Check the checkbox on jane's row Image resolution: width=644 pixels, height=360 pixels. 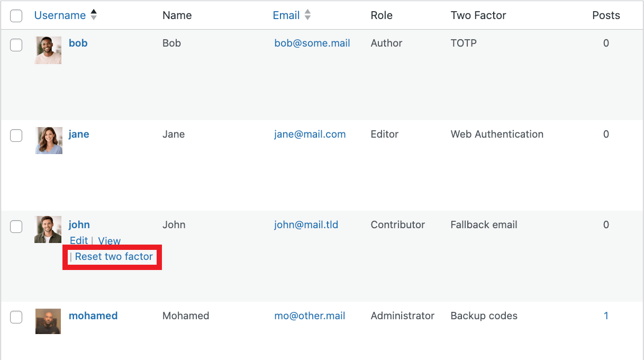tap(16, 136)
